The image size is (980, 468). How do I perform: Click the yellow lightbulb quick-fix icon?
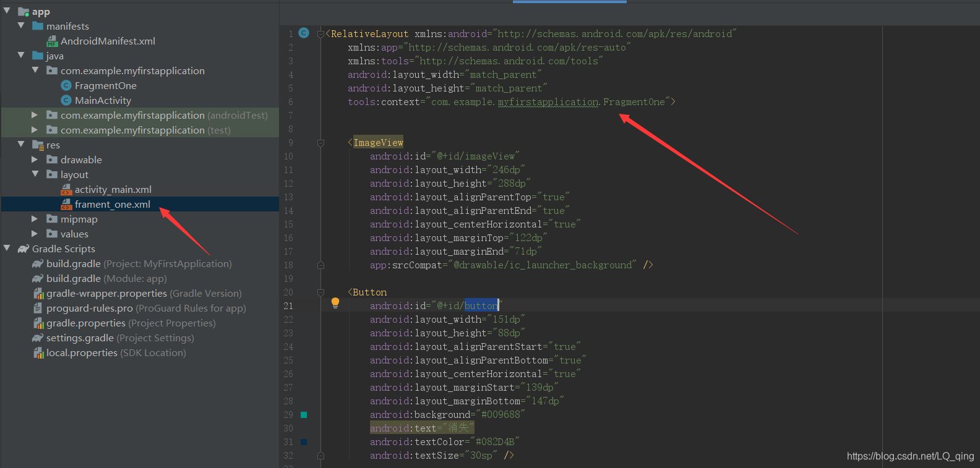(x=335, y=303)
